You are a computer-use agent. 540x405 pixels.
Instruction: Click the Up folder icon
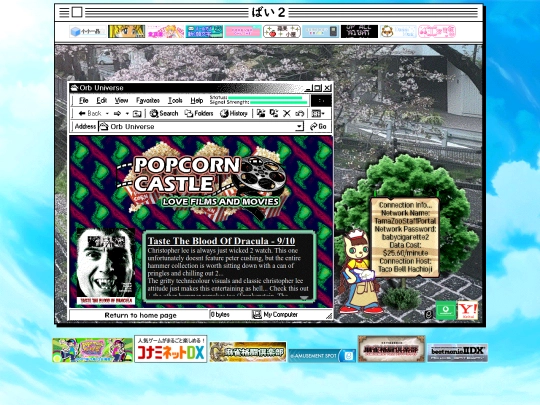pyautogui.click(x=137, y=113)
